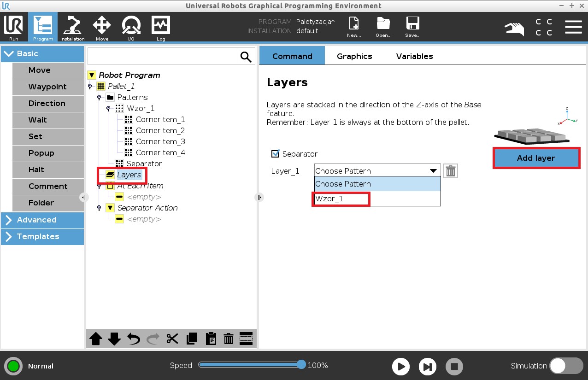Click the Save floppy disk icon
Image resolution: width=588 pixels, height=380 pixels.
[x=412, y=27]
